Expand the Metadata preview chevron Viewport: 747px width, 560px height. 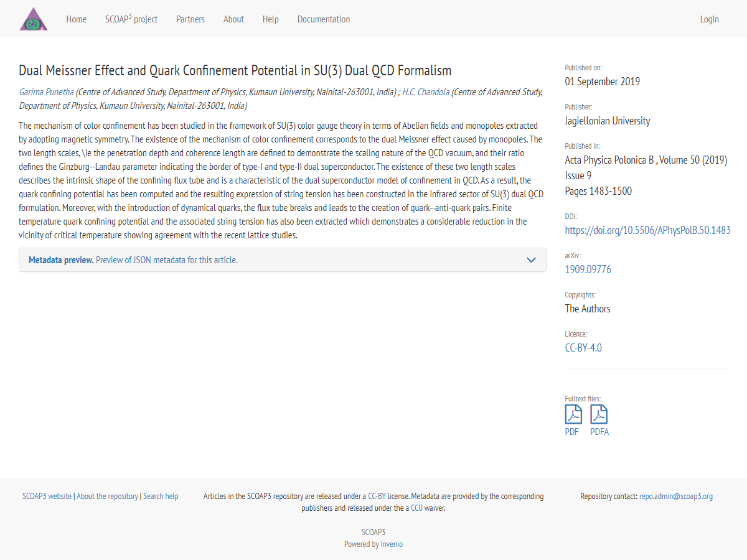pyautogui.click(x=531, y=260)
